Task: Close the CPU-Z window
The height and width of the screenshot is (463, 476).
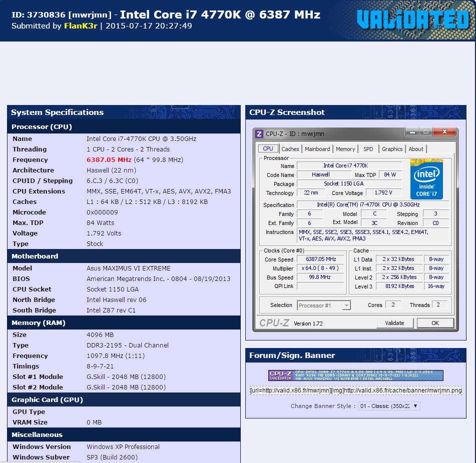Action: tap(444, 131)
